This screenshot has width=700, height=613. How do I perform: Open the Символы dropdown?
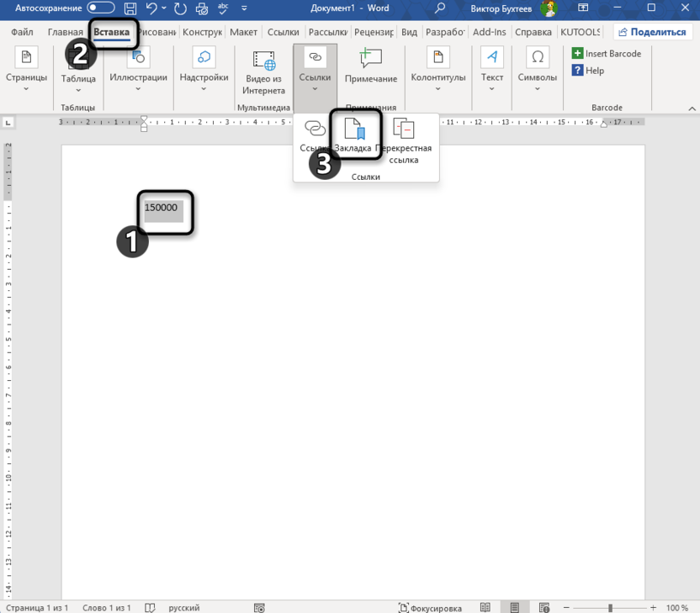tap(537, 71)
